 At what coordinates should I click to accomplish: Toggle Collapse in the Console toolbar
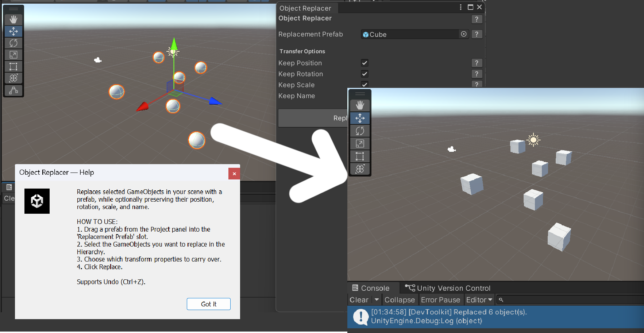pyautogui.click(x=400, y=300)
